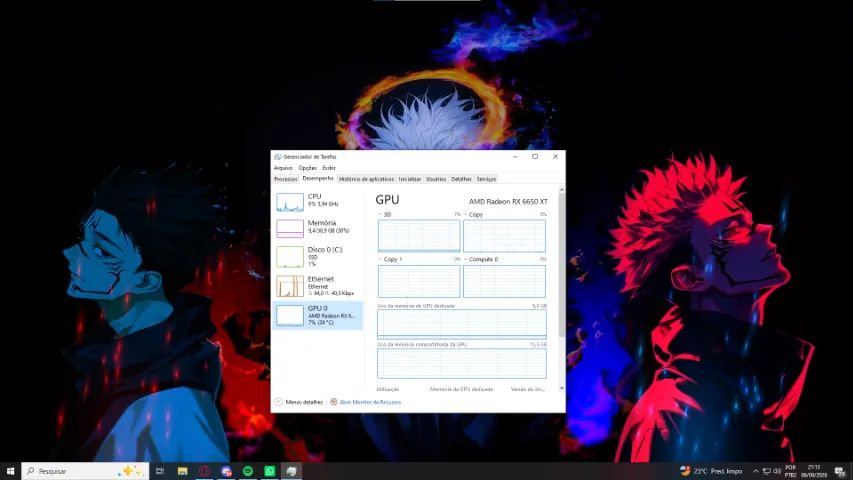Open the Copy graph engine dropdown
The image size is (853, 480).
473,214
